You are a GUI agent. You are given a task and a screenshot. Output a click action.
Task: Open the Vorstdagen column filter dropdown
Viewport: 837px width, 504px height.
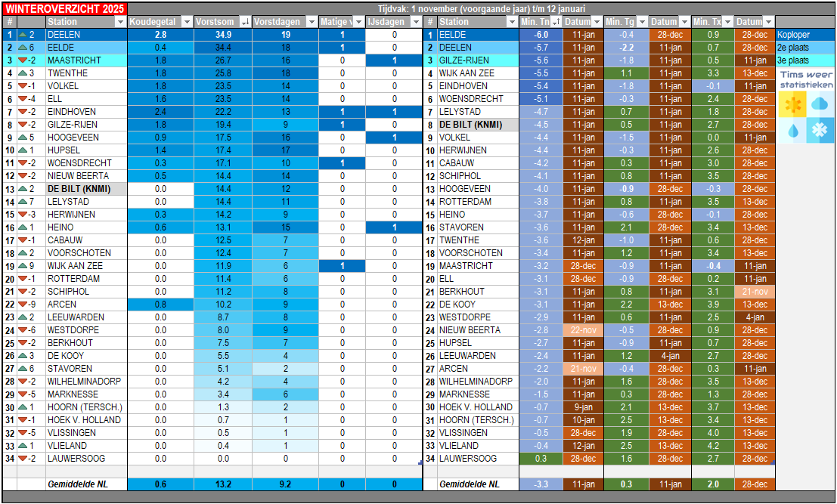click(312, 22)
